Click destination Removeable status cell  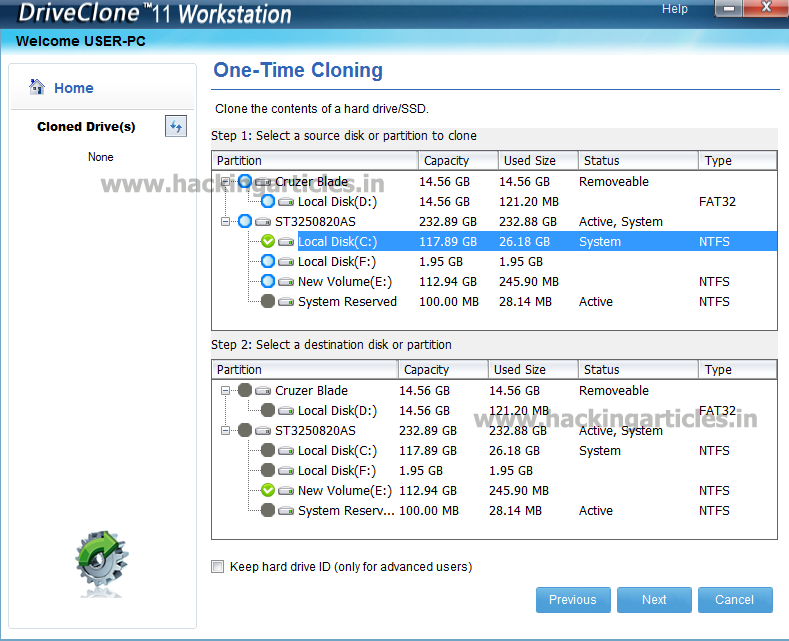(x=614, y=390)
